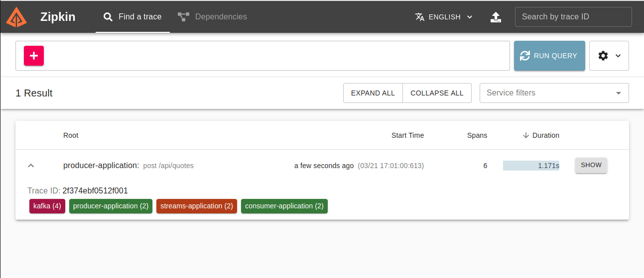Click the 'a few seconds ago' timestamp

click(x=324, y=166)
